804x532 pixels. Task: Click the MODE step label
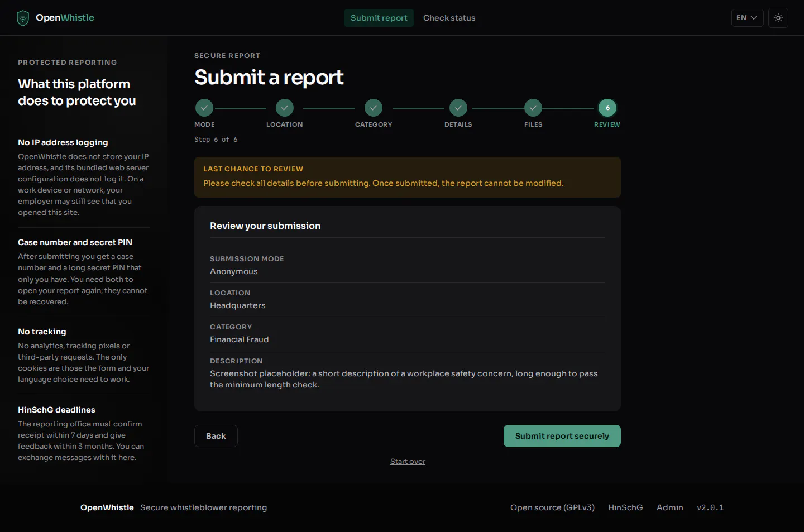[204, 124]
